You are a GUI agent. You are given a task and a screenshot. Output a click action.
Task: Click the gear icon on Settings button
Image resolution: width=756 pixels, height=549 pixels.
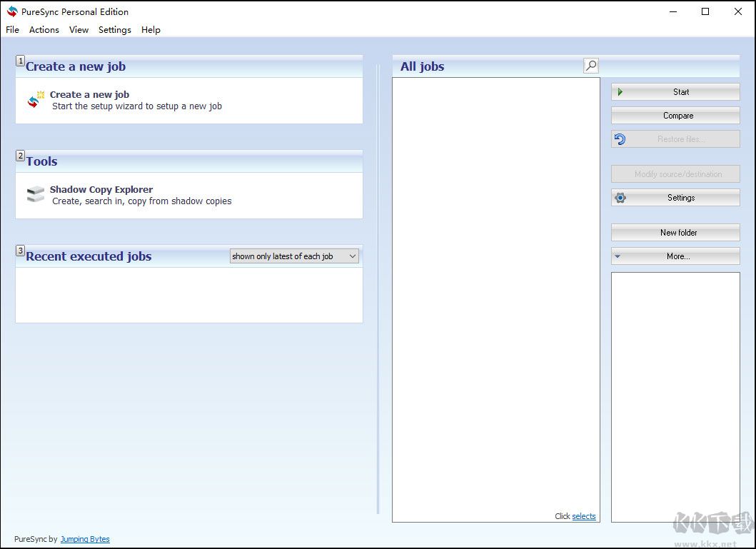620,198
